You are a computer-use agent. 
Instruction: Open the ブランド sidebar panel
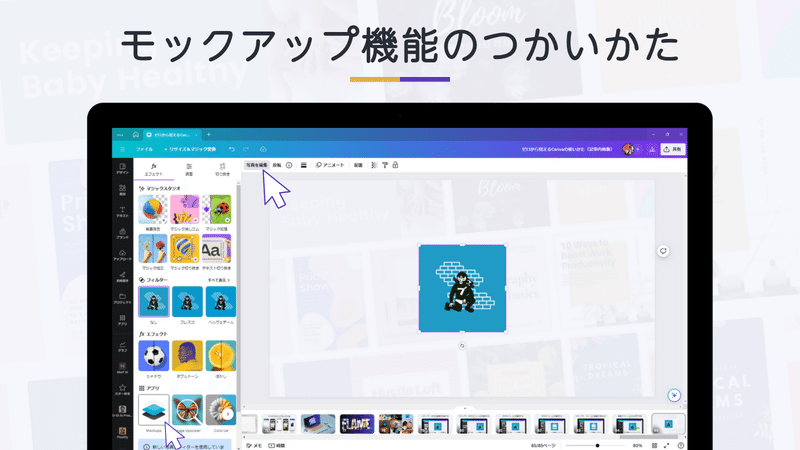(122, 234)
